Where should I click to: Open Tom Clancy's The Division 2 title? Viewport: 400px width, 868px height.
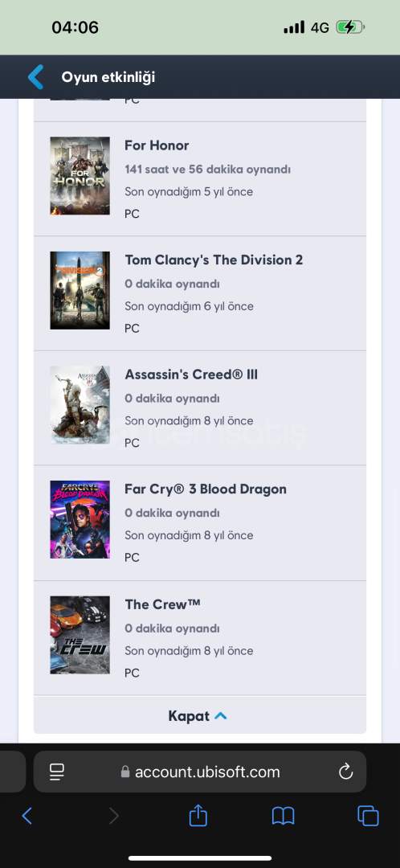point(214,260)
